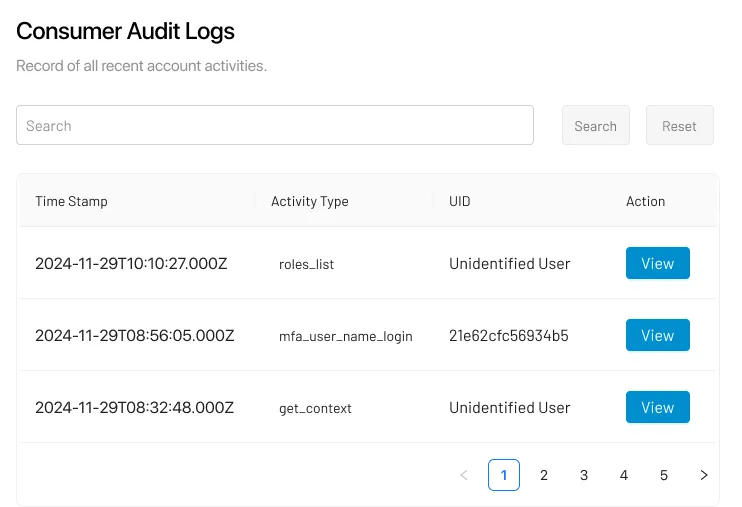742x507 pixels.
Task: Click the Consumer Audit Logs heading
Action: (125, 31)
